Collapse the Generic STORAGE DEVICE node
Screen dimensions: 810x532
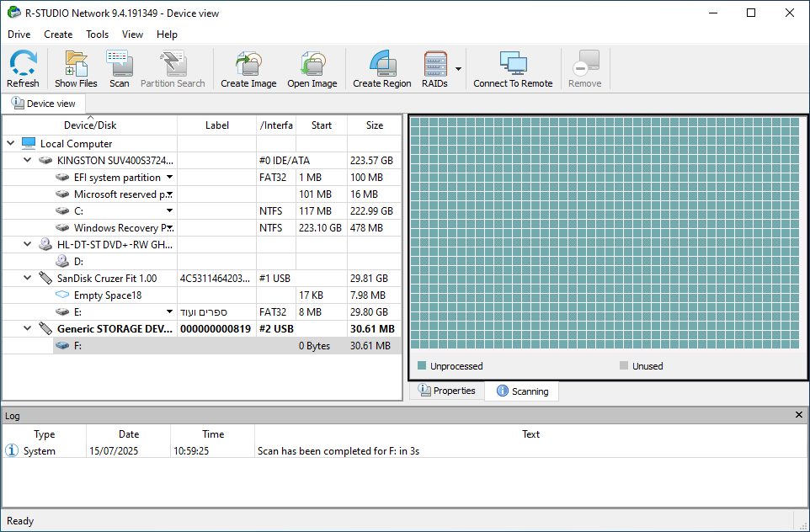pos(28,328)
